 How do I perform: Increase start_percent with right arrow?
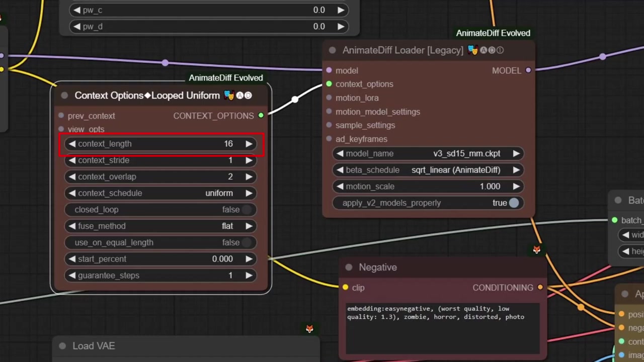249,259
